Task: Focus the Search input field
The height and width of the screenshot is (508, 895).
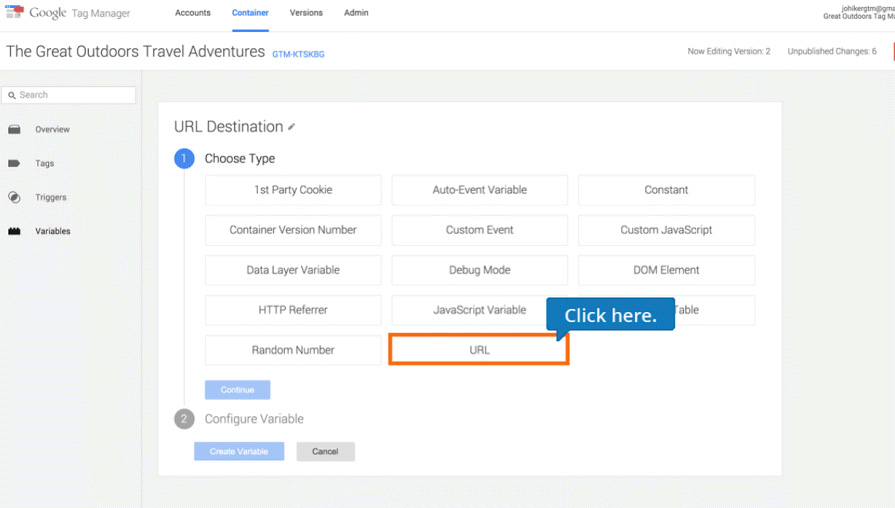Action: (x=69, y=95)
